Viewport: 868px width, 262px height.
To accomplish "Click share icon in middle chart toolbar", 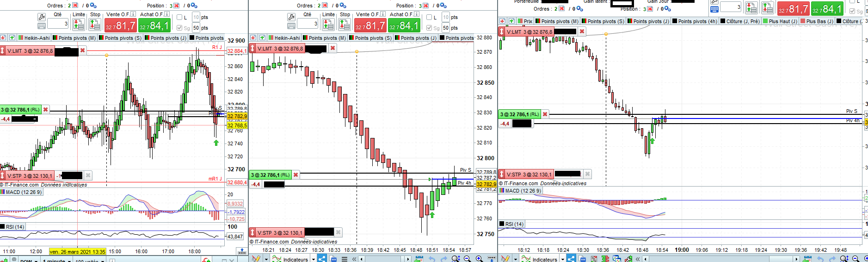I will pos(322,259).
